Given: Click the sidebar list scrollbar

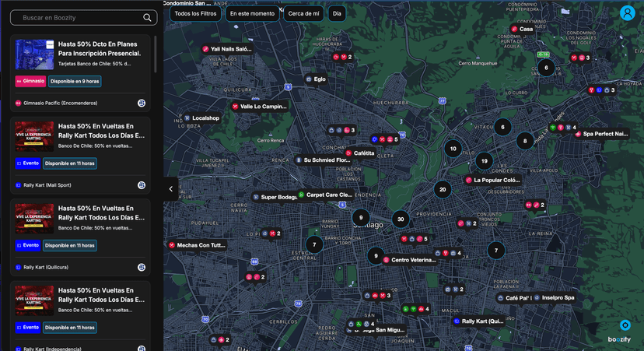Looking at the screenshot, I should (x=156, y=54).
